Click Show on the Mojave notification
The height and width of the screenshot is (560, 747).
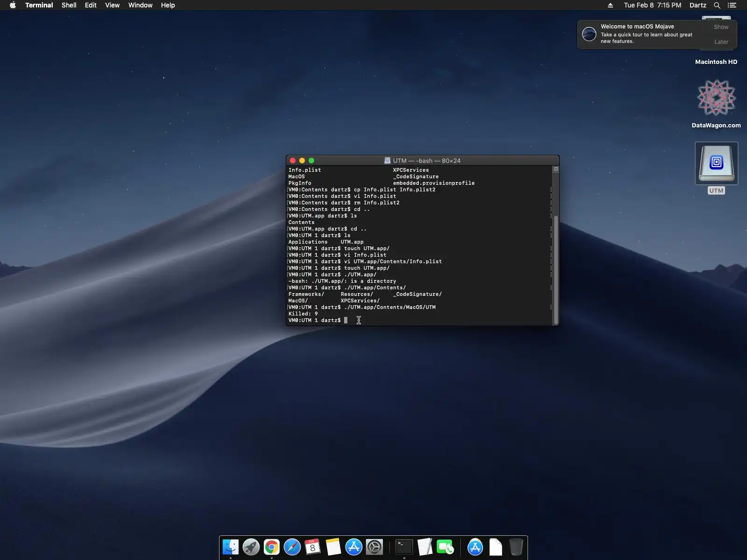pos(721,27)
